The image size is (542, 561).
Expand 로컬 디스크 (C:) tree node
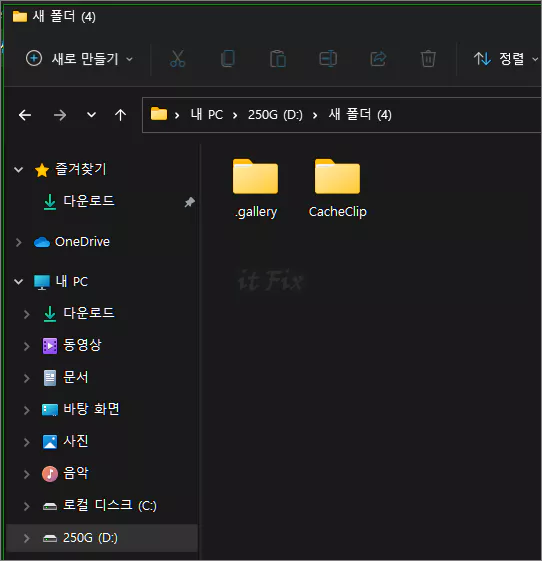[x=26, y=506]
